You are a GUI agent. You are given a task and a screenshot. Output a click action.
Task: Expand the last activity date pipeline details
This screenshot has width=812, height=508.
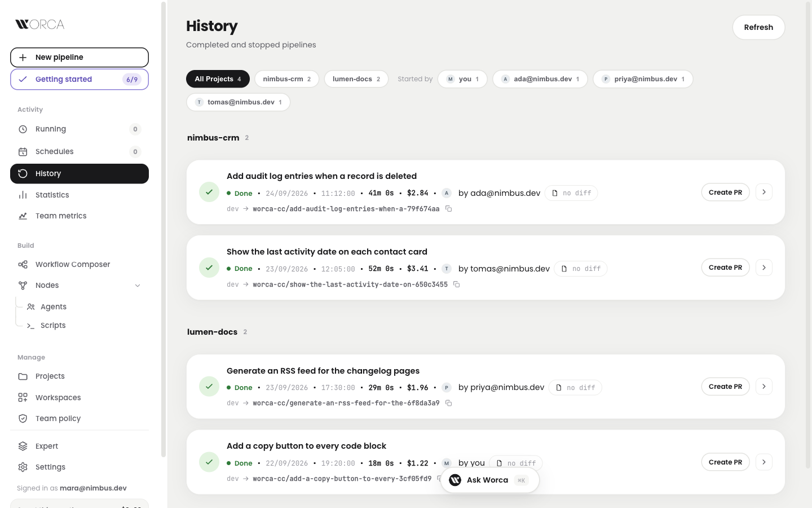pos(764,268)
